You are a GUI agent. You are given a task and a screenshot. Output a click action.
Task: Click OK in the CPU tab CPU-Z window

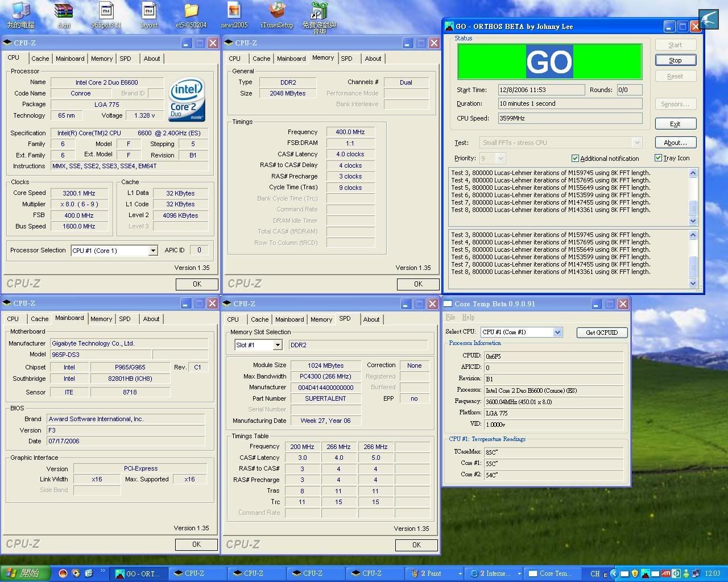(x=197, y=284)
